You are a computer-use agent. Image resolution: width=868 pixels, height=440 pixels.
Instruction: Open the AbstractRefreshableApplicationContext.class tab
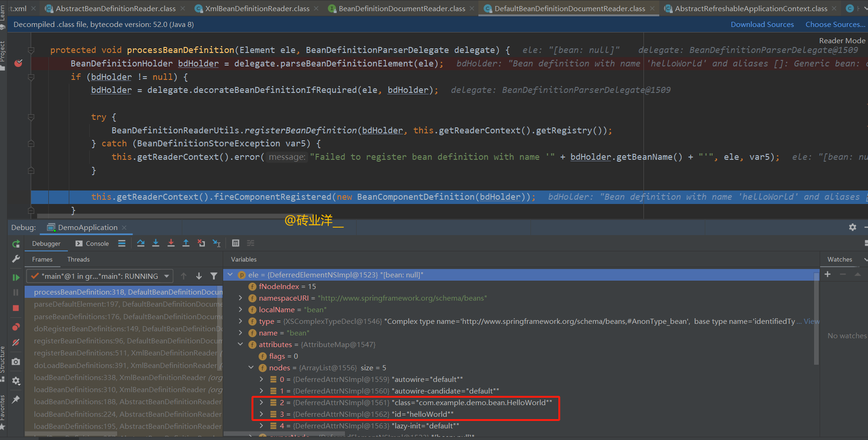(x=751, y=8)
